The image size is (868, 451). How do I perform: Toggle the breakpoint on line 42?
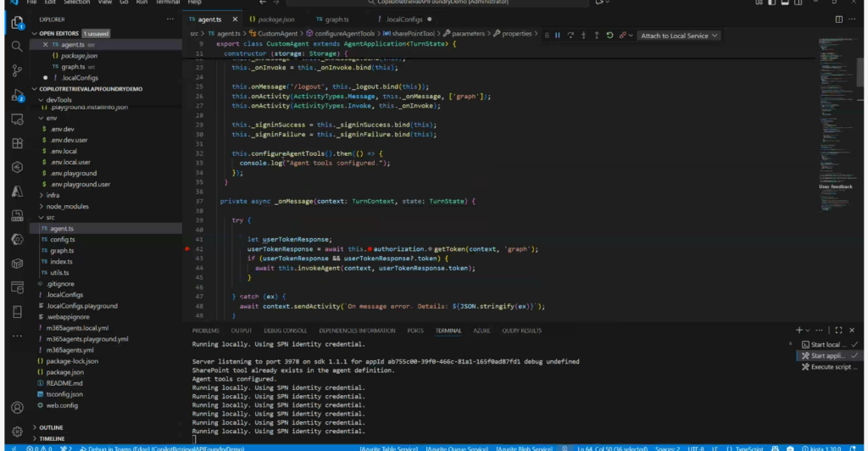point(187,249)
